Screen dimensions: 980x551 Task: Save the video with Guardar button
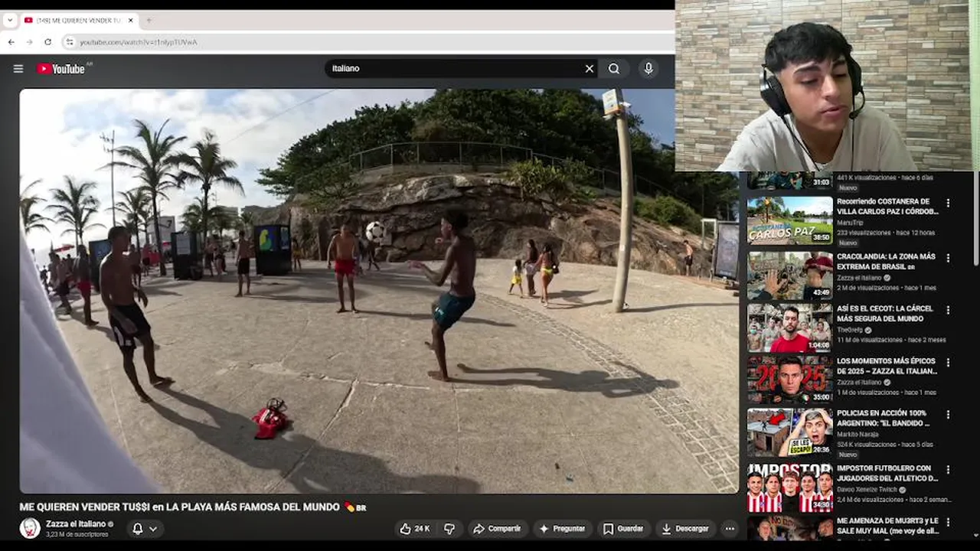(x=623, y=529)
